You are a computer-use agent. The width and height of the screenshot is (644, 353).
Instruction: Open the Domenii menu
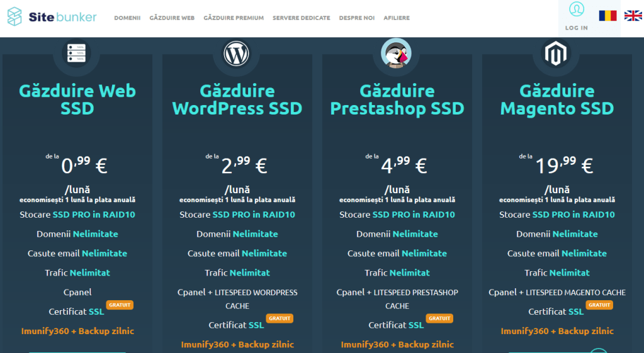(x=127, y=18)
